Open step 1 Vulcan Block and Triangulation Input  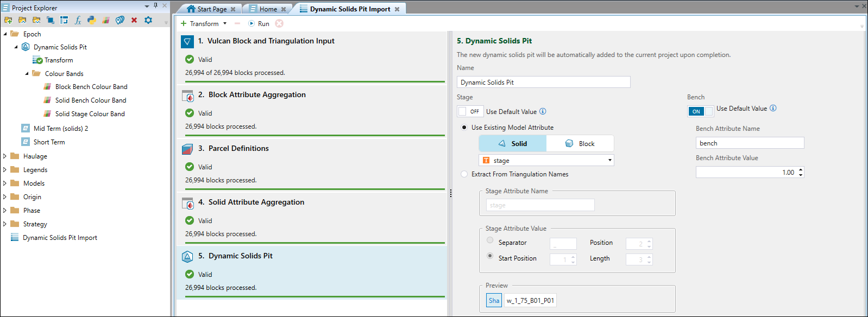click(311, 56)
